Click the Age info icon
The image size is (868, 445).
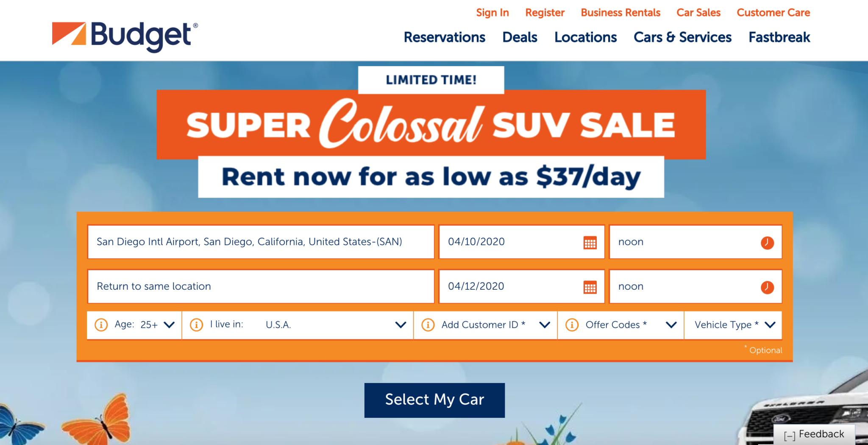(101, 325)
